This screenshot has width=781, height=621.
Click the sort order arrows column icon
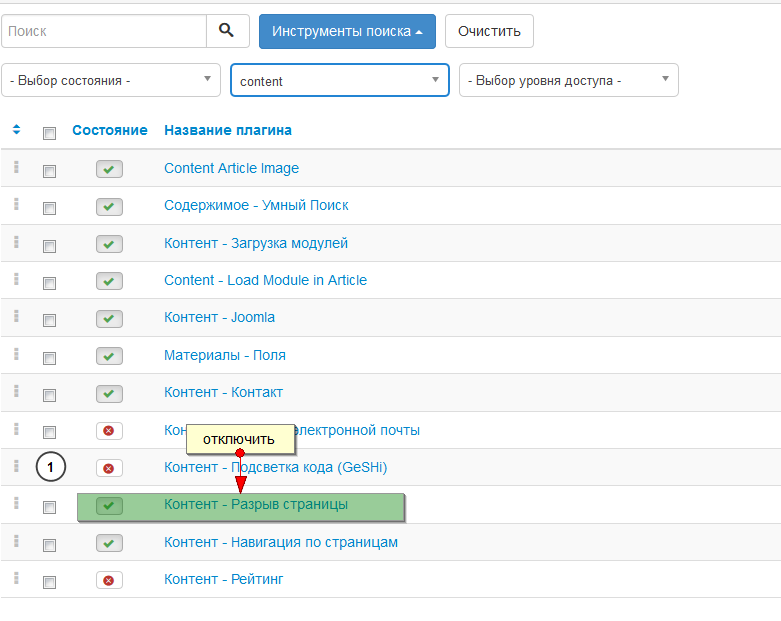click(16, 130)
